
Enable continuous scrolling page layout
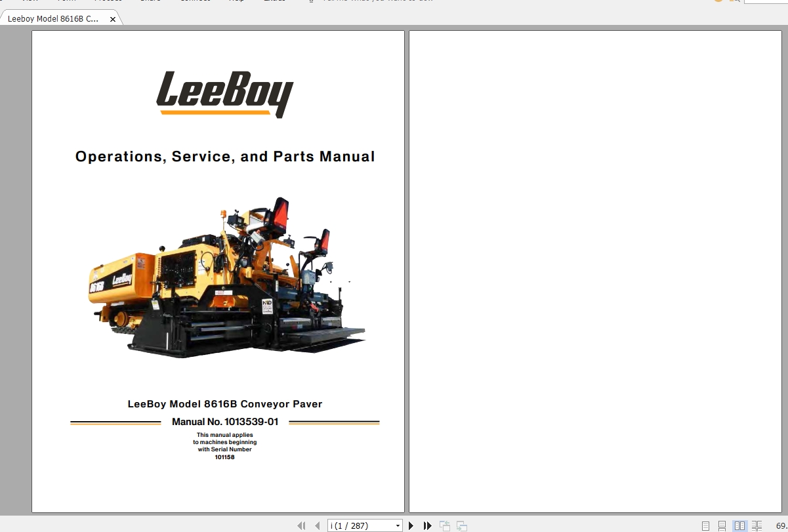[722, 525]
